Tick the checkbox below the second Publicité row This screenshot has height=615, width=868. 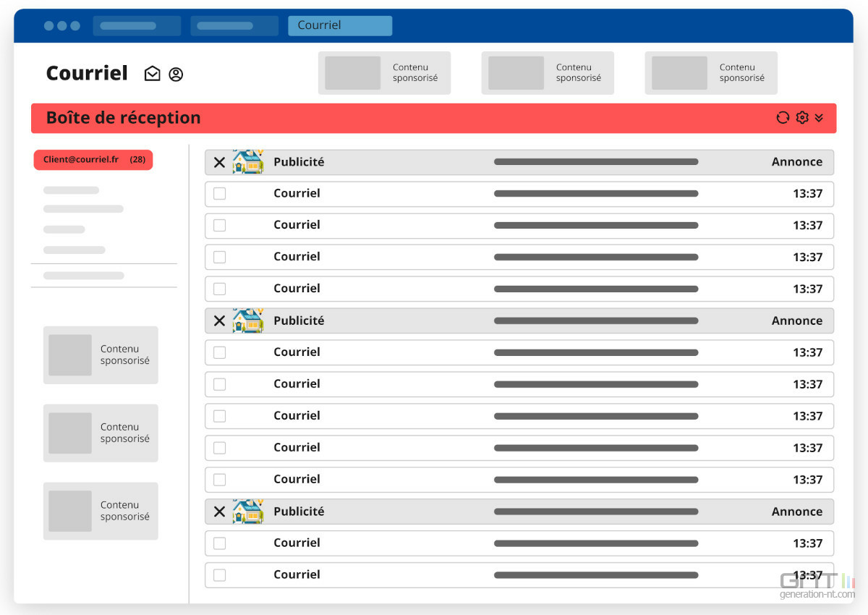click(x=220, y=352)
